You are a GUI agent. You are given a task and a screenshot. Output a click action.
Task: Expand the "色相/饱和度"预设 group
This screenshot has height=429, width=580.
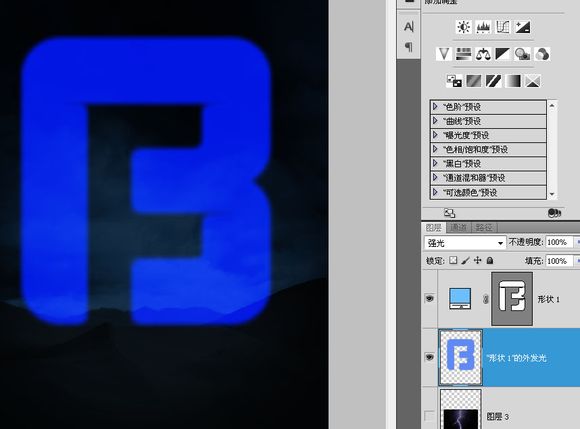pyautogui.click(x=435, y=149)
